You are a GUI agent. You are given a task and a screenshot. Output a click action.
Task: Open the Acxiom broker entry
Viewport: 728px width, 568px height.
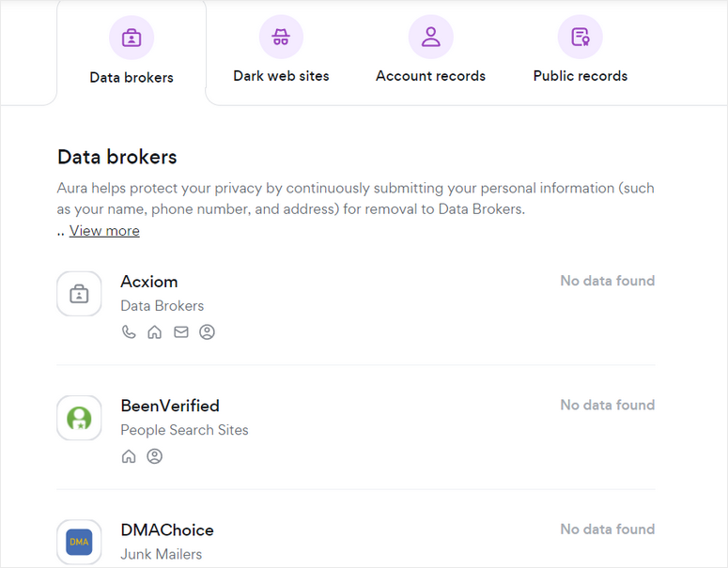pos(149,282)
